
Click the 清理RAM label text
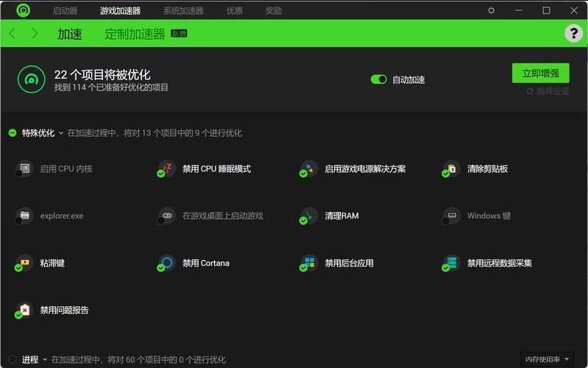(x=342, y=216)
